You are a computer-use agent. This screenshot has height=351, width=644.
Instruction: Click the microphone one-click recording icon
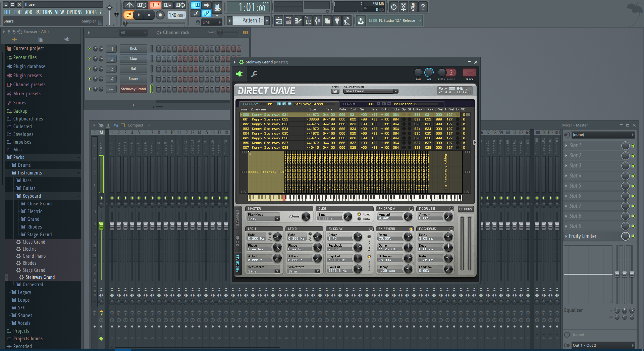click(x=413, y=7)
